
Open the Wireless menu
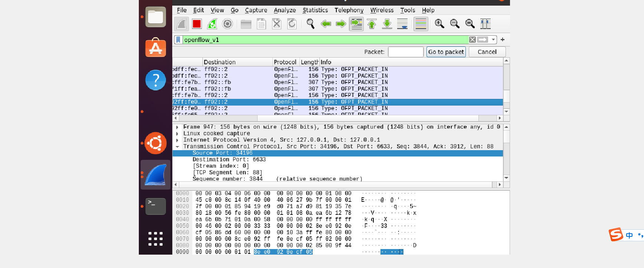[x=382, y=10]
